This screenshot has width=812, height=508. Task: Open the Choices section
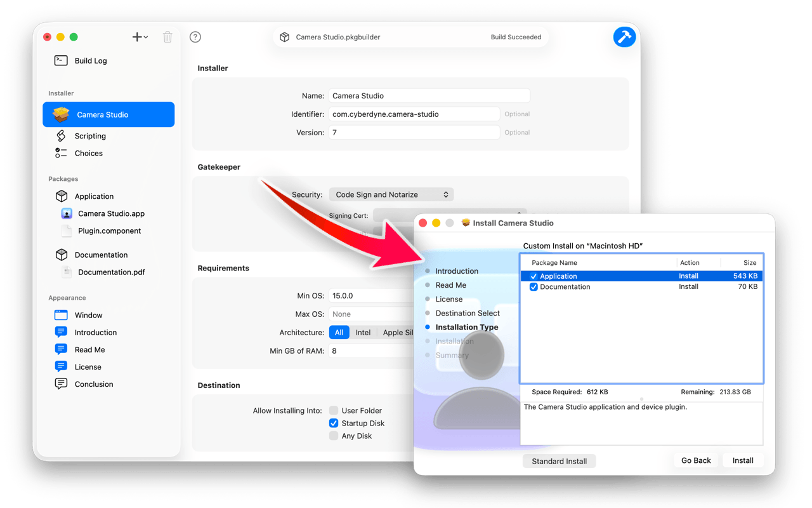tap(87, 153)
